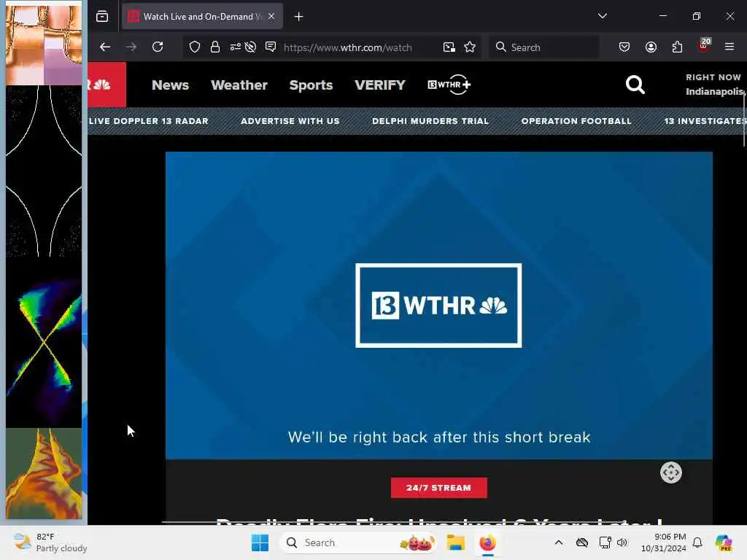Viewport: 747px width, 560px height.
Task: Select the copper pink tile thumbnail on the left
Action: click(43, 45)
